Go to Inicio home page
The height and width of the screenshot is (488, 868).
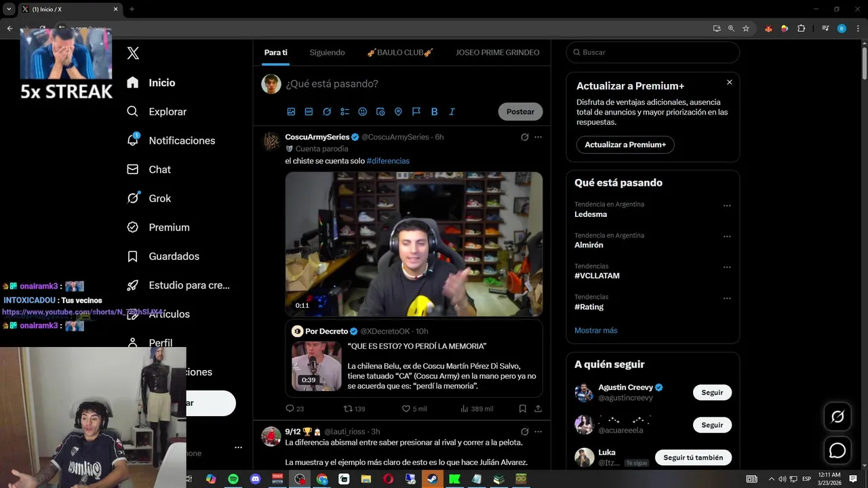(x=151, y=83)
